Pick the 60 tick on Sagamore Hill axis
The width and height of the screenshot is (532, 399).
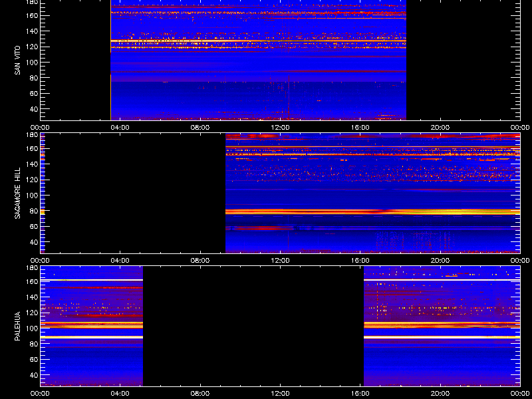(34, 226)
